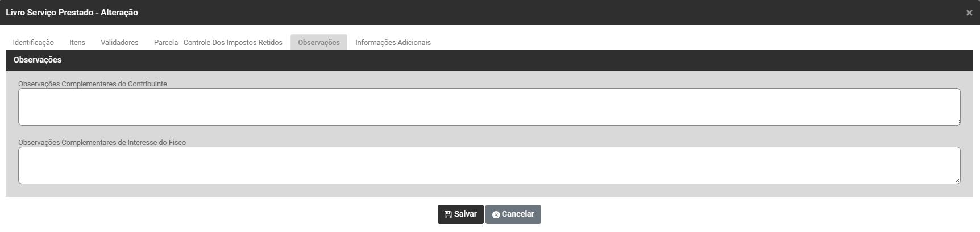Click the dark Observações section header
Viewport: 980px width, 232px height.
[x=489, y=60]
